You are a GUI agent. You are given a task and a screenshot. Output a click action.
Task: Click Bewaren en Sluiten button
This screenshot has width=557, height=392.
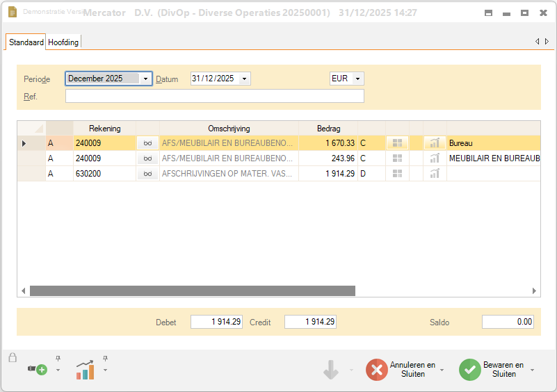(495, 370)
